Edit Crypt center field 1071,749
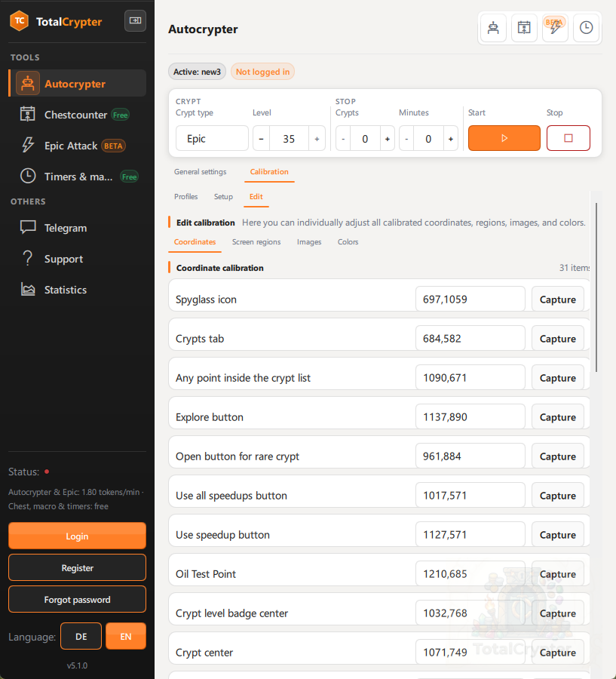 tap(470, 653)
